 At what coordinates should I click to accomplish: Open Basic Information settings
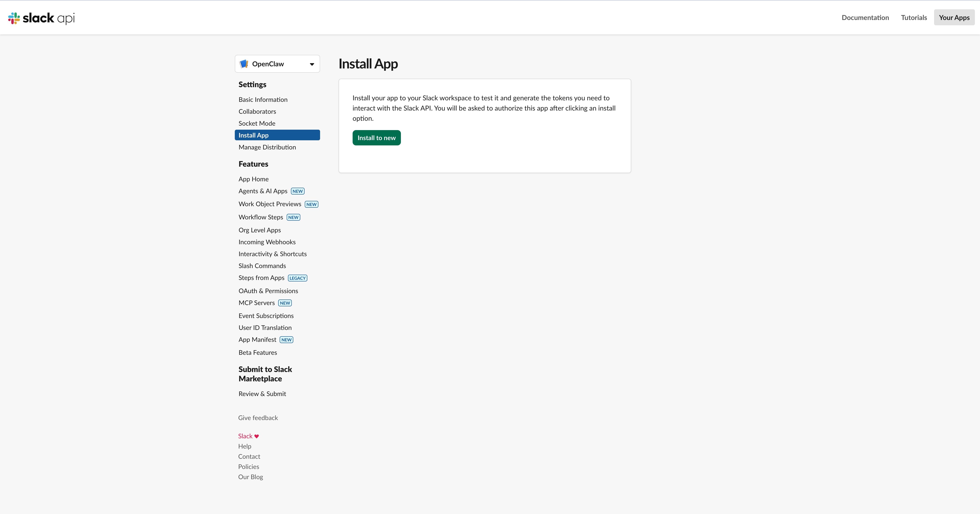click(263, 100)
